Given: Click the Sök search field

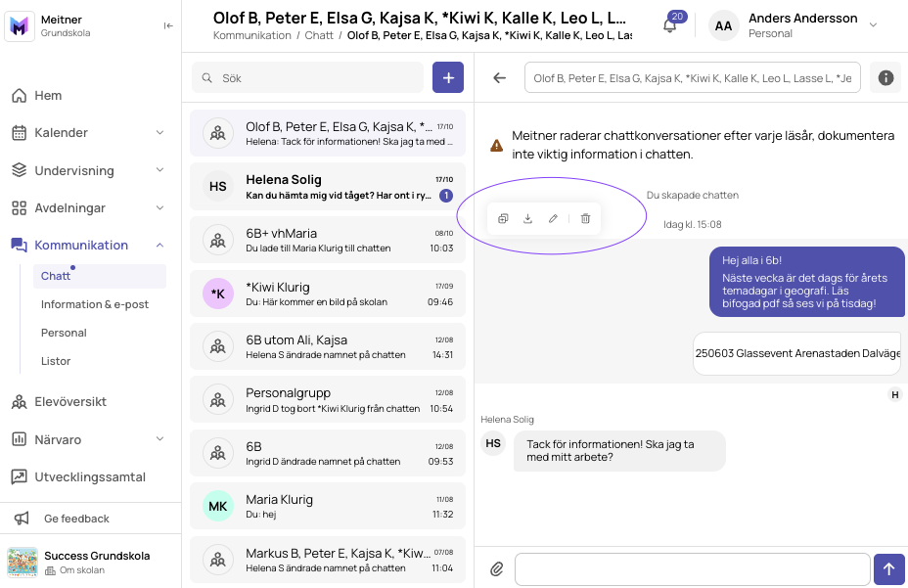Looking at the screenshot, I should 307,77.
